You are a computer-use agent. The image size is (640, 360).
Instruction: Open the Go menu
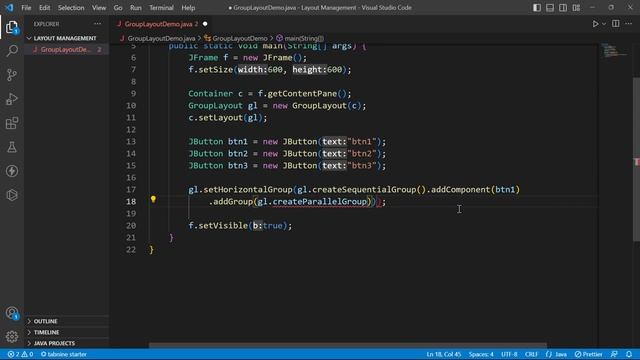pyautogui.click(x=118, y=8)
